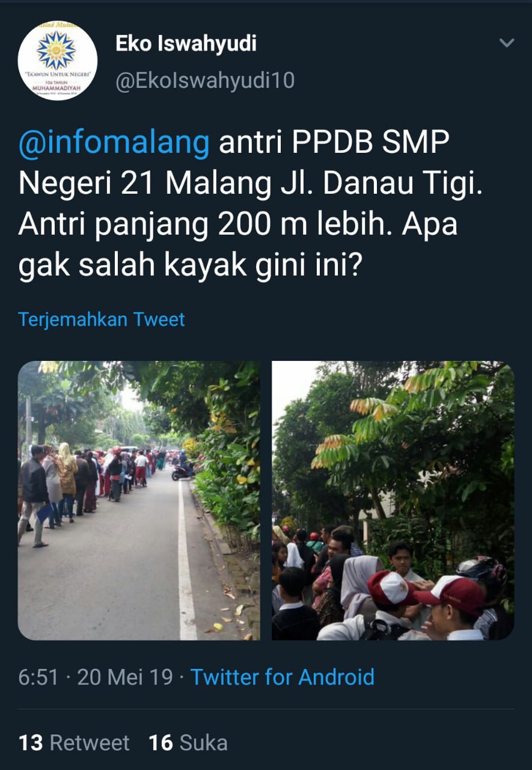Image resolution: width=532 pixels, height=770 pixels.
Task: Click the number 16 before Suka
Action: tap(161, 743)
